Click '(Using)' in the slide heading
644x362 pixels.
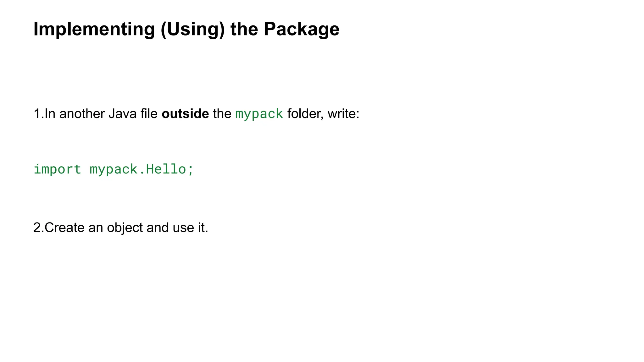(192, 29)
